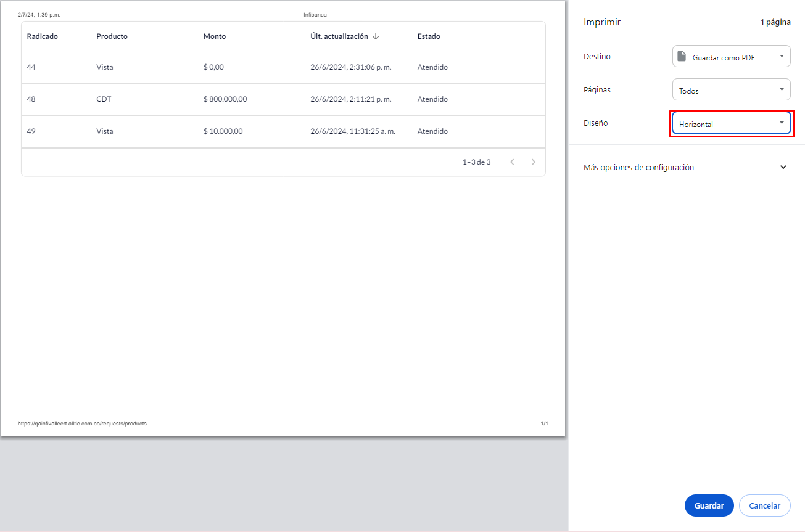Open the Páginas dropdown
This screenshot has height=532, width=805.
(x=731, y=90)
